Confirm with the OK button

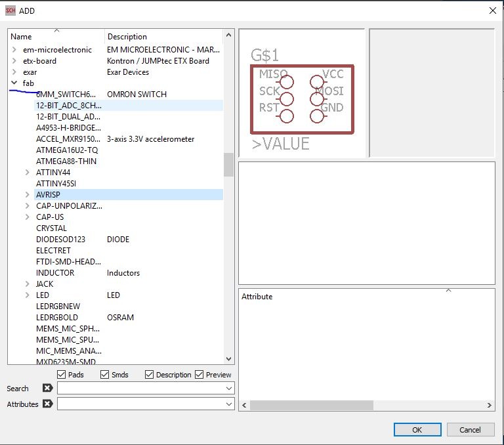417,430
